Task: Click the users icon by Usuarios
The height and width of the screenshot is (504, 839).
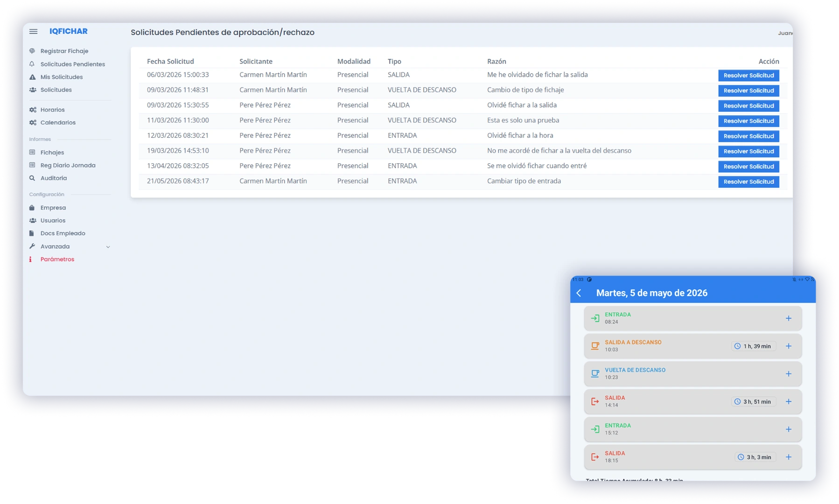Action: pyautogui.click(x=33, y=220)
